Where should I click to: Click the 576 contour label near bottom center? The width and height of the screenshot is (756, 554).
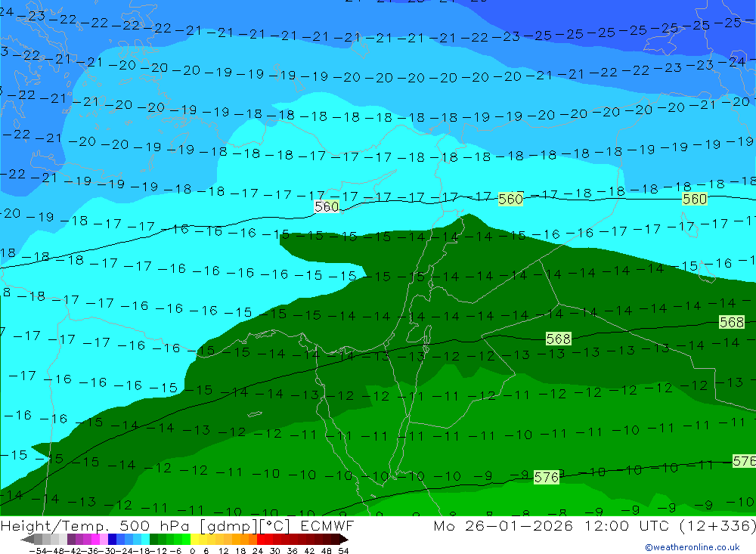click(547, 478)
